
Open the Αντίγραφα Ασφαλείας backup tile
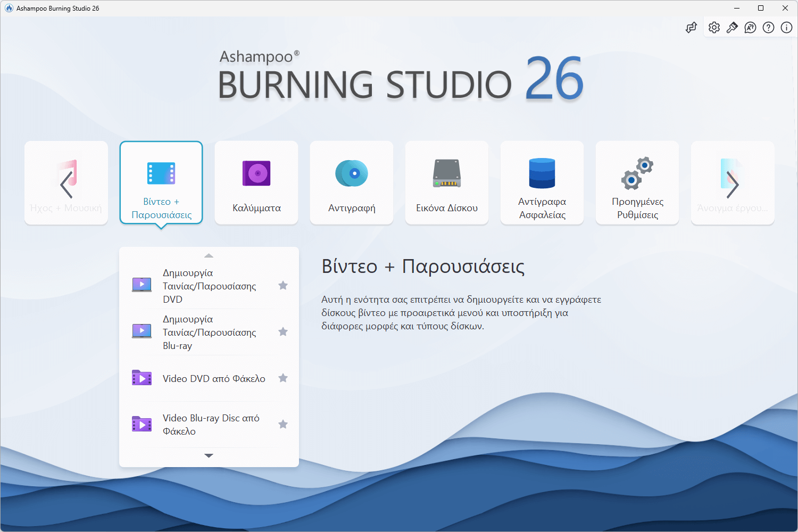coord(542,182)
